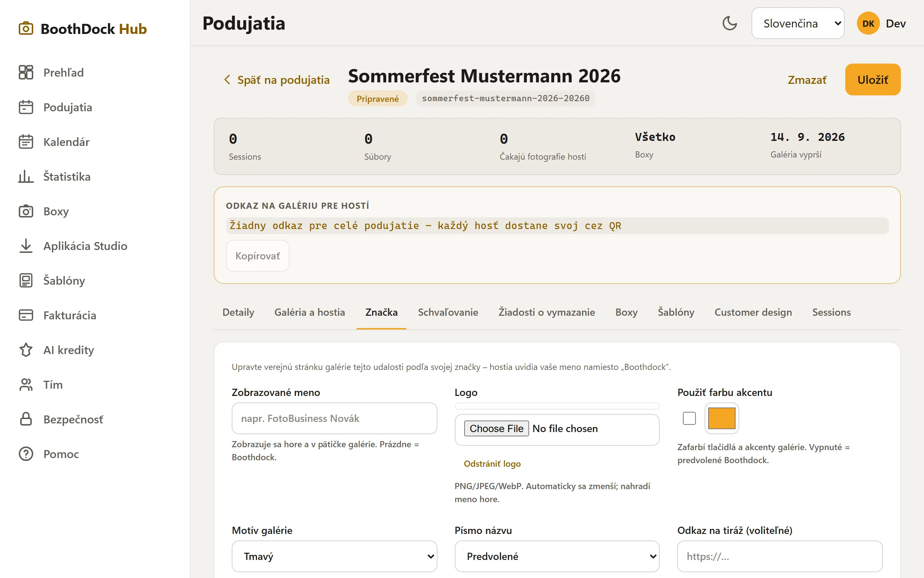
Task: Click the Pripravené status badge
Action: [x=377, y=99]
